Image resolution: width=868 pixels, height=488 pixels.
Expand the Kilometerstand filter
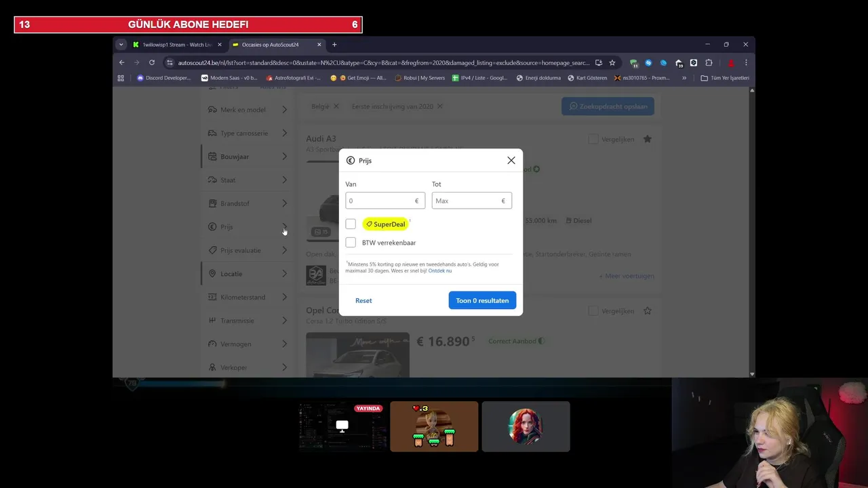(247, 297)
